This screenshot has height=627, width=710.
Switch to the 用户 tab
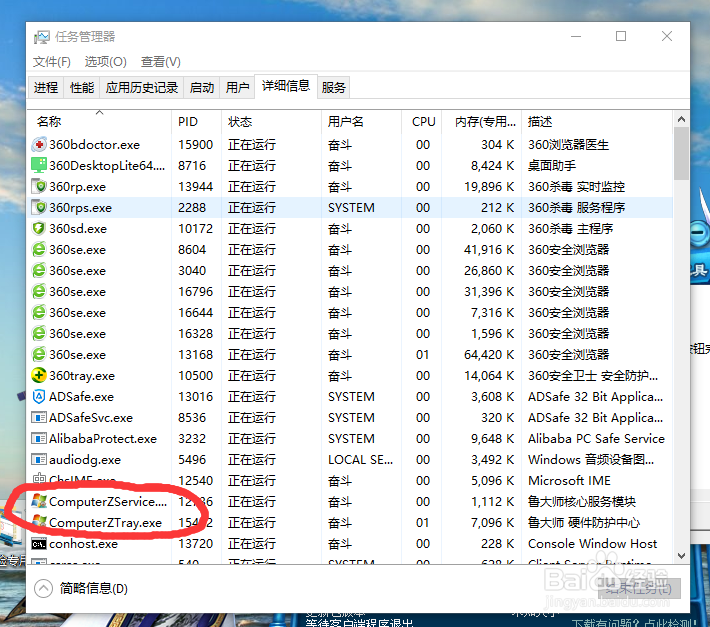click(237, 87)
